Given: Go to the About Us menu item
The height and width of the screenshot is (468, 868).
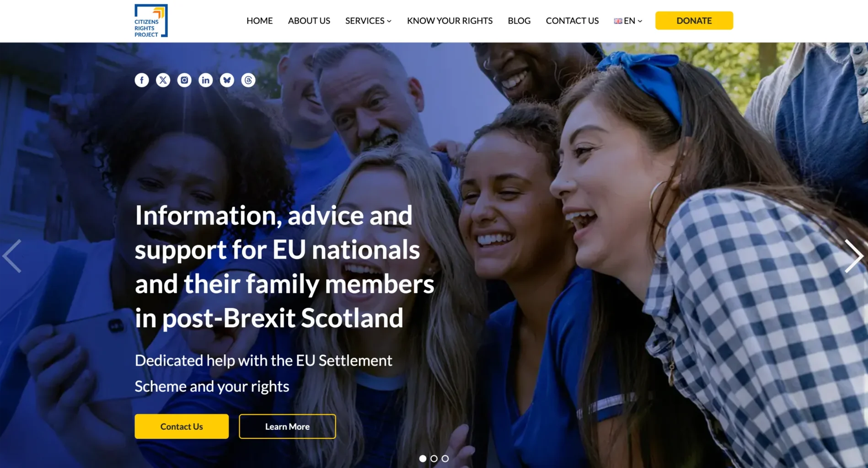Looking at the screenshot, I should tap(309, 21).
